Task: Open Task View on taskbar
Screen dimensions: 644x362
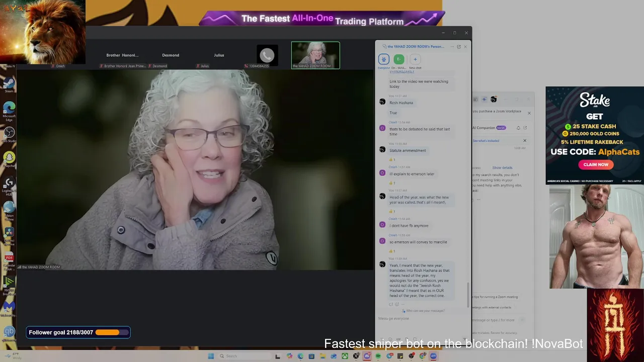Action: point(278,356)
